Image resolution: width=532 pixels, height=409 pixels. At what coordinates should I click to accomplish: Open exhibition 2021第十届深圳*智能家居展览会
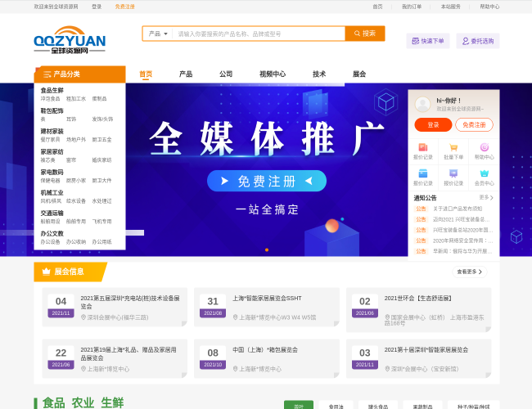point(426,349)
